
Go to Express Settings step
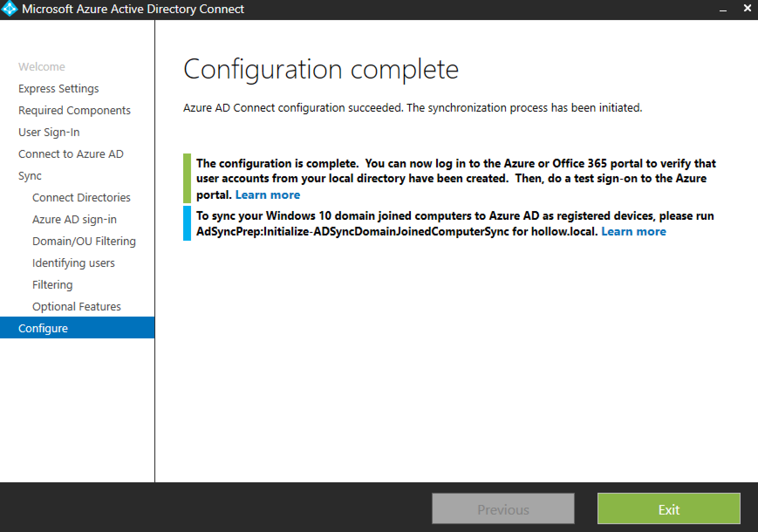click(58, 89)
